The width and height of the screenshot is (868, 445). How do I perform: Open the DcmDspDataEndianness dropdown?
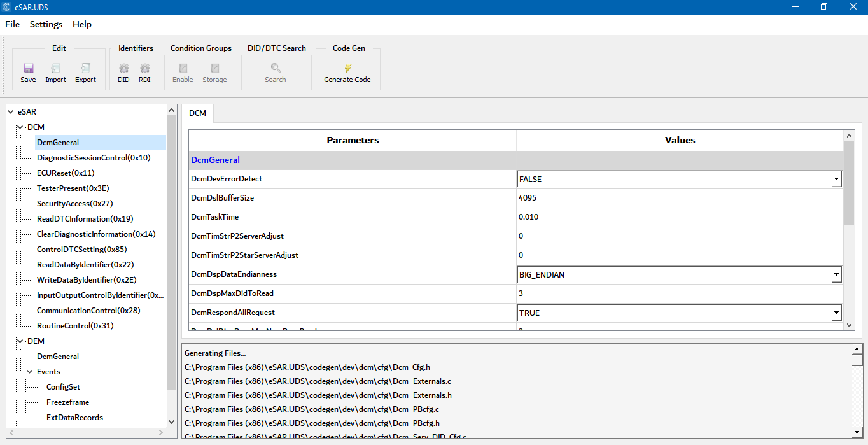coord(836,275)
